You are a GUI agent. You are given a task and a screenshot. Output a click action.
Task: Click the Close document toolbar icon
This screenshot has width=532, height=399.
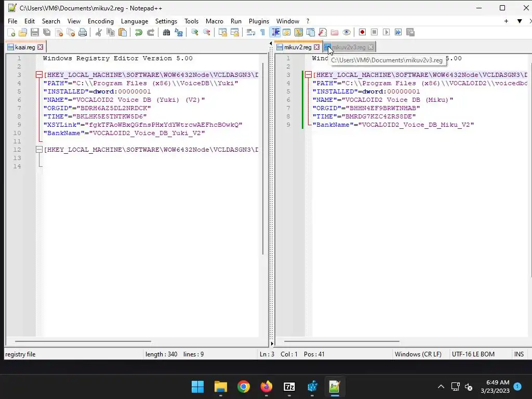tap(59, 32)
